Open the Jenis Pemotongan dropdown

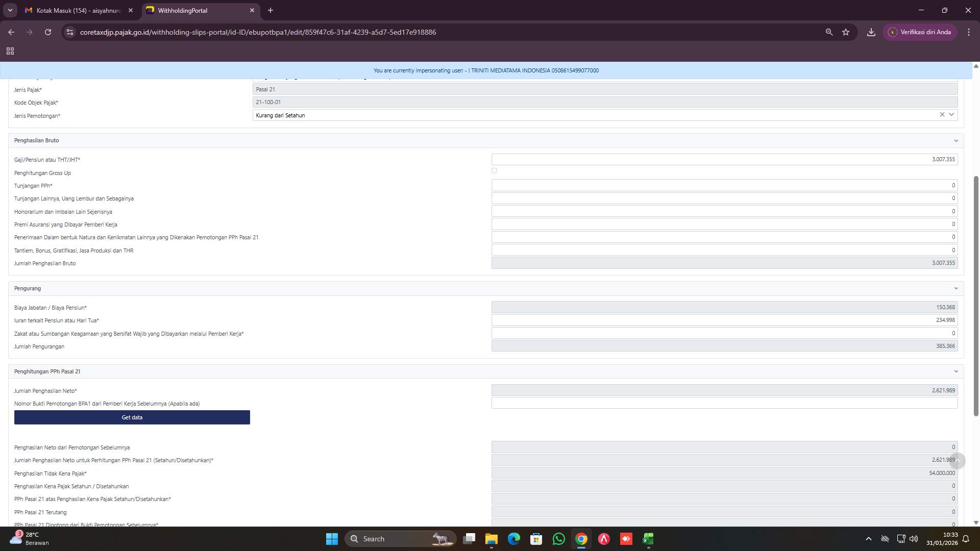tap(951, 115)
